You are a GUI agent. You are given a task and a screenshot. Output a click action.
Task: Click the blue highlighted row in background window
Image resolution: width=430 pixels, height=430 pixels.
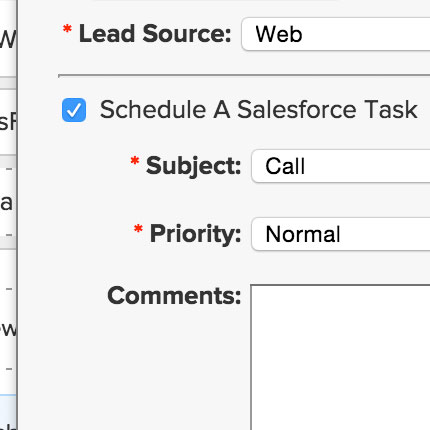click(x=8, y=412)
